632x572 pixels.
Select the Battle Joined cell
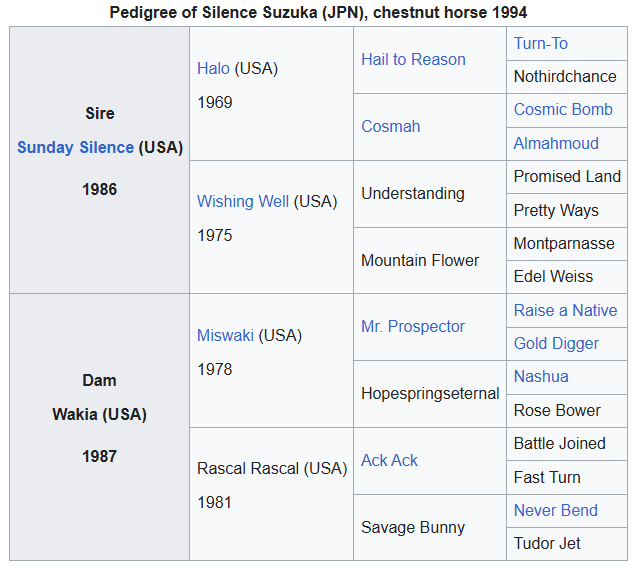click(567, 444)
